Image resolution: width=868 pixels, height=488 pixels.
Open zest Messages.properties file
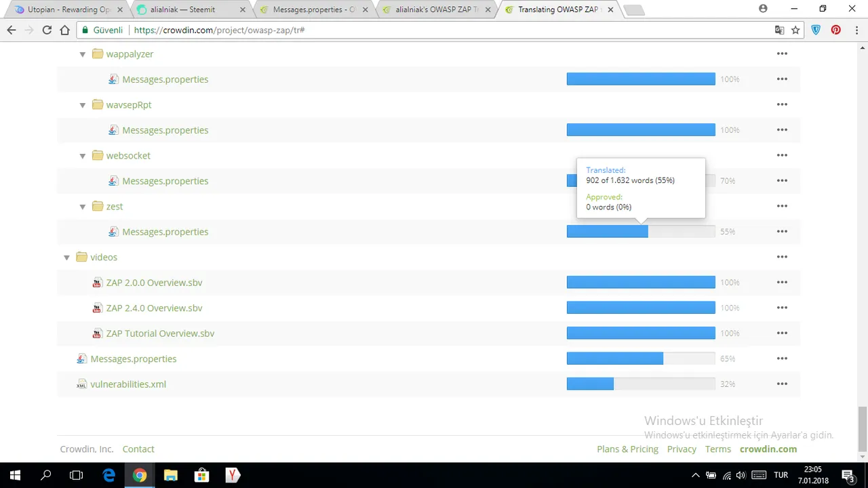(165, 232)
